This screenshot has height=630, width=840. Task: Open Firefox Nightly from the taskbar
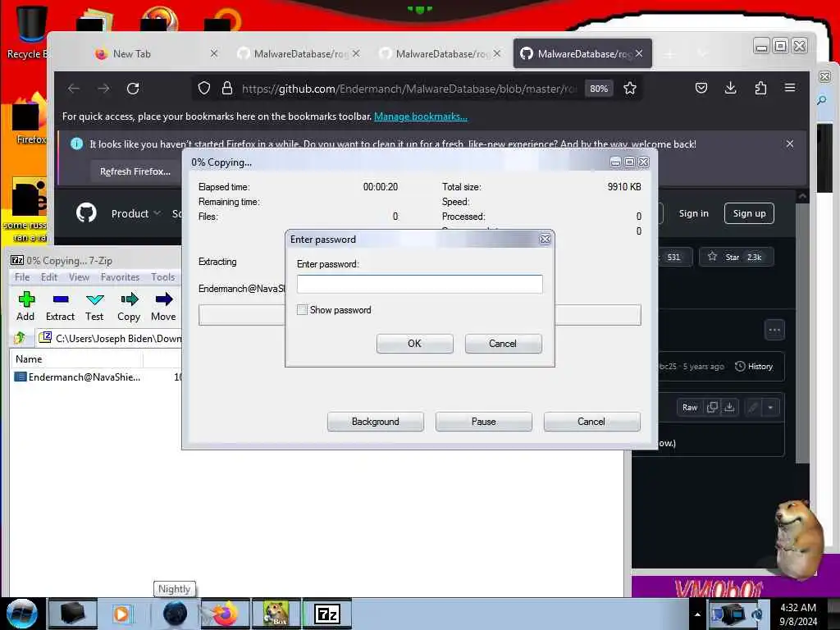pyautogui.click(x=175, y=614)
